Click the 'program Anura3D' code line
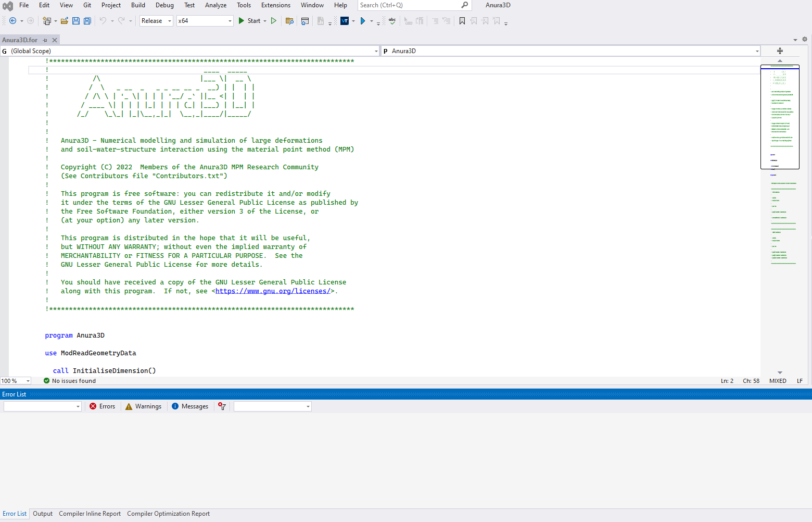This screenshot has height=522, width=812. coord(75,335)
